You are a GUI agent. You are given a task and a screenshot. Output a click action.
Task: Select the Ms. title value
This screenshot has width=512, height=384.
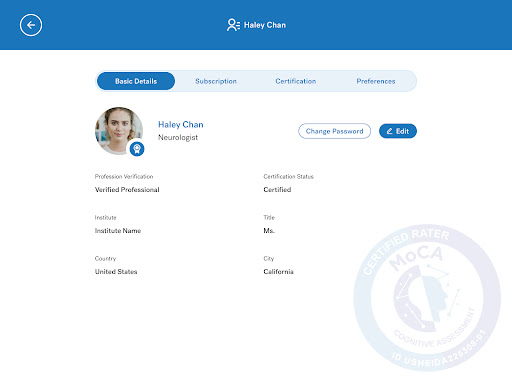[x=269, y=231]
